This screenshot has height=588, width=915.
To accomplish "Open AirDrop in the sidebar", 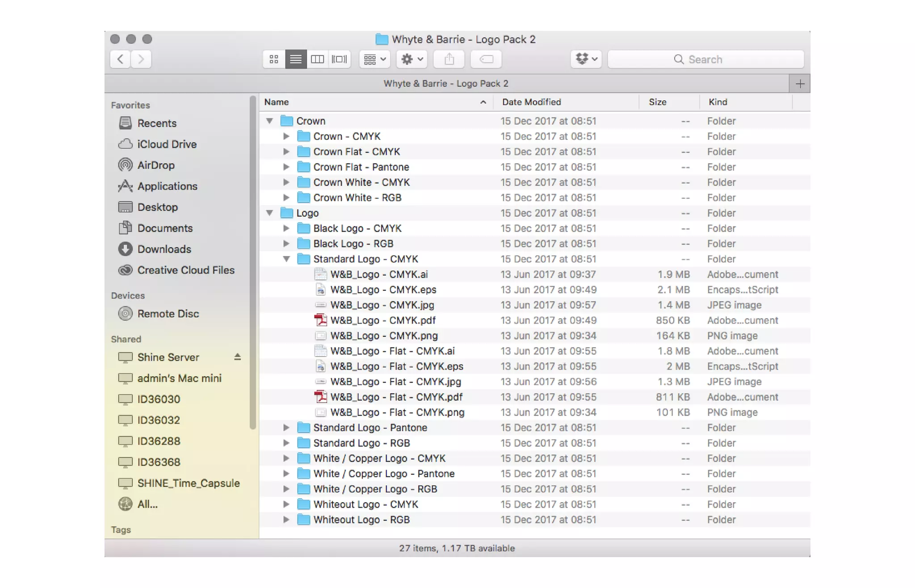I will coord(155,165).
